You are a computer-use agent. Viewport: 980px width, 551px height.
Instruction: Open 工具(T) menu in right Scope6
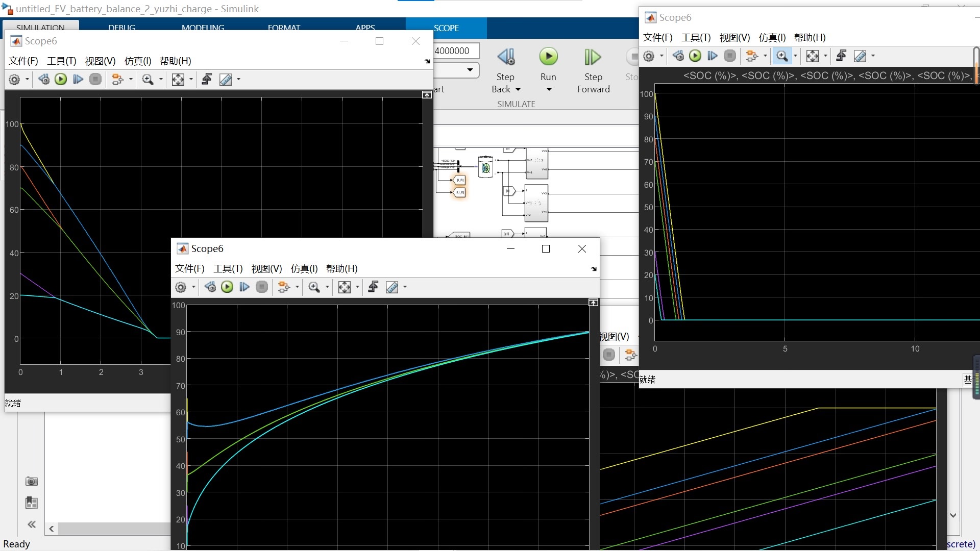point(696,38)
